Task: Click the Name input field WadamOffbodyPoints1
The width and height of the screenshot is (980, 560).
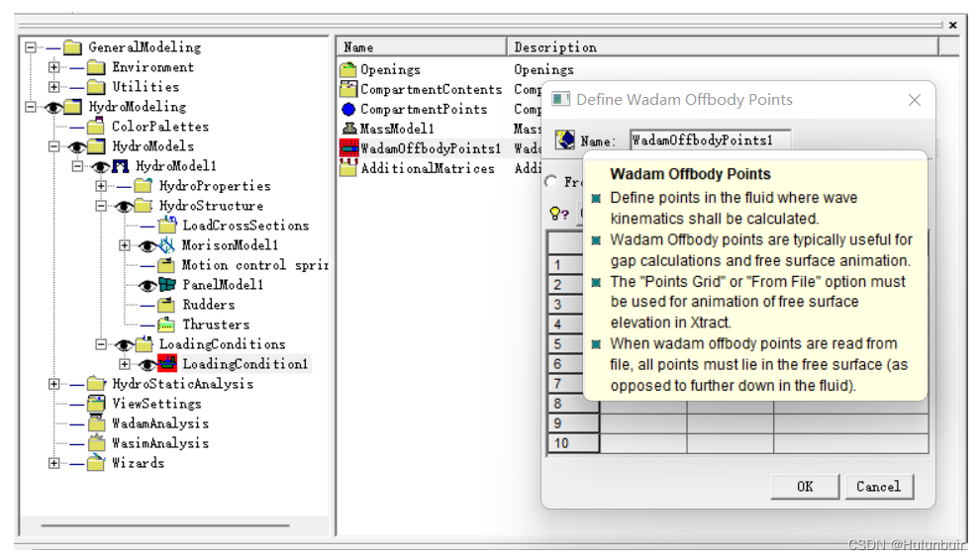Action: pyautogui.click(x=710, y=140)
